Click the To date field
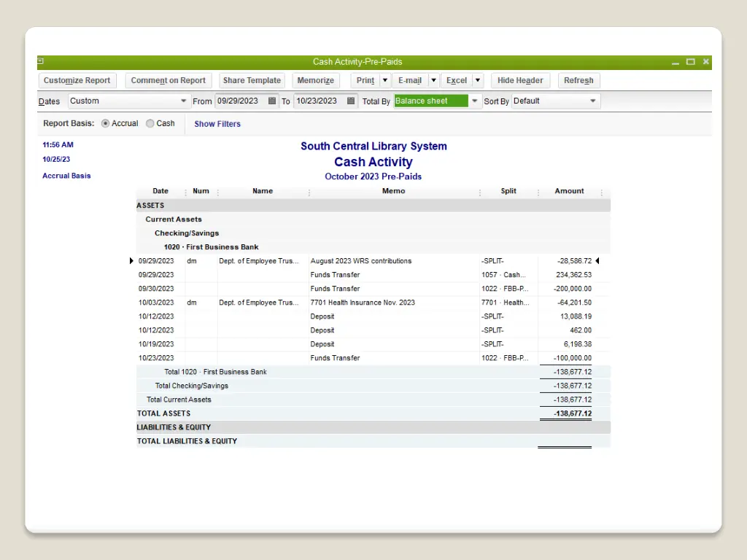The height and width of the screenshot is (560, 747). click(x=320, y=101)
